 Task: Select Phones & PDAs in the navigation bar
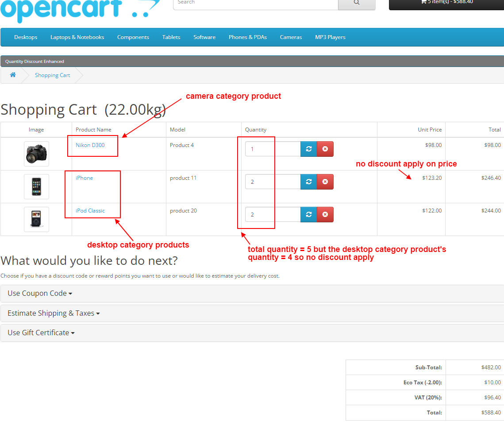coord(247,37)
